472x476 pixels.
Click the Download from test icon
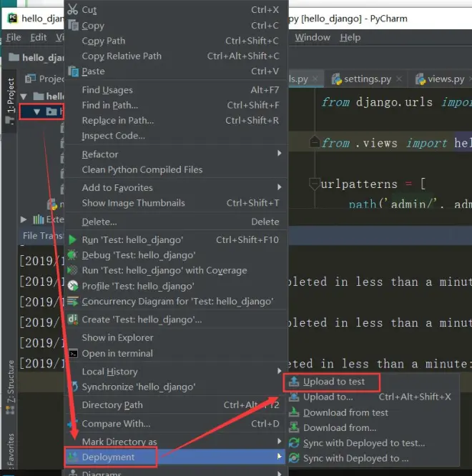coord(294,412)
